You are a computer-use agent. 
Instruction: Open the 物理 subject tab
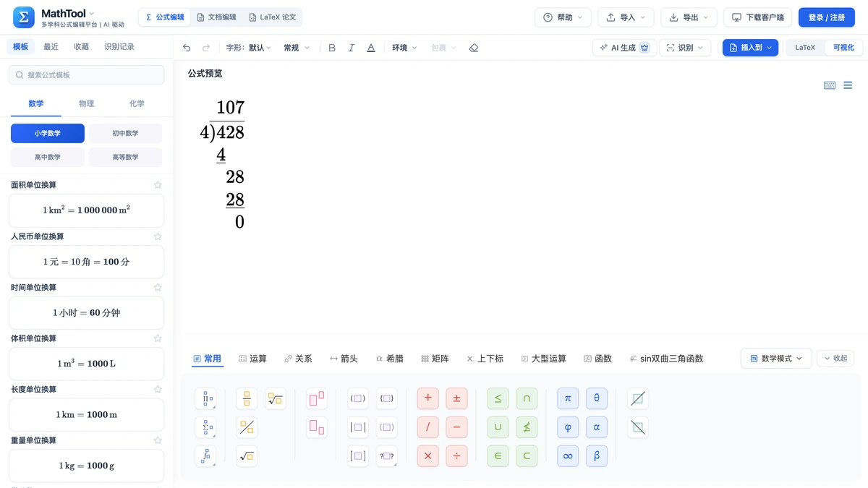[x=87, y=104]
